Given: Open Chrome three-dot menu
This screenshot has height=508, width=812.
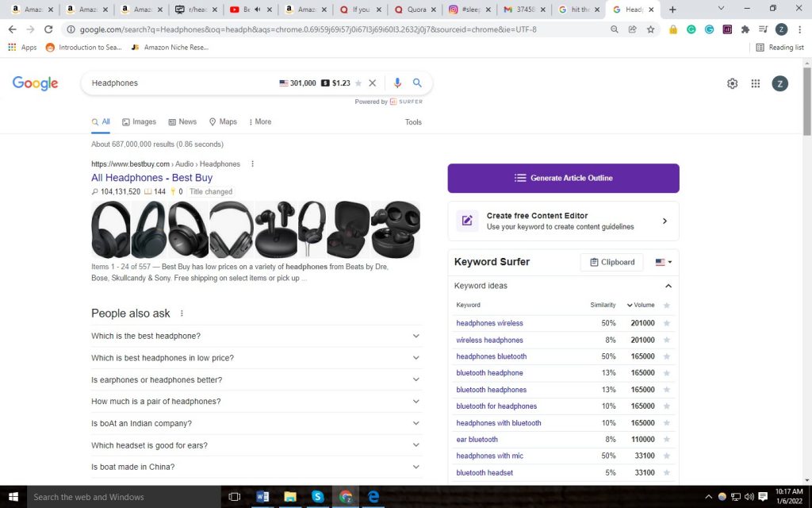Looking at the screenshot, I should click(800, 29).
